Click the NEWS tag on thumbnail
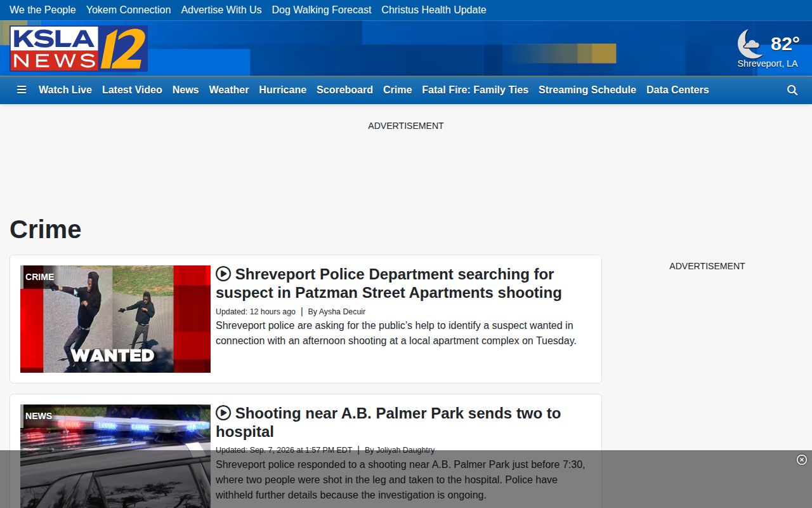 click(x=39, y=416)
